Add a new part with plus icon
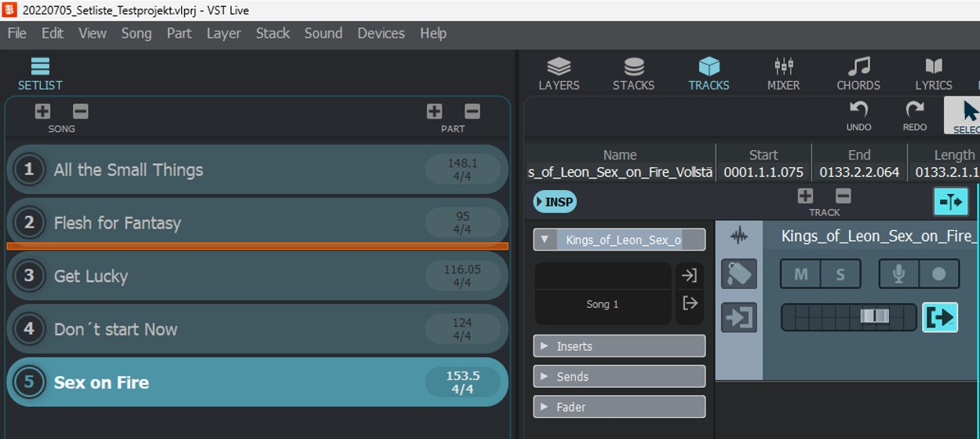 (434, 112)
